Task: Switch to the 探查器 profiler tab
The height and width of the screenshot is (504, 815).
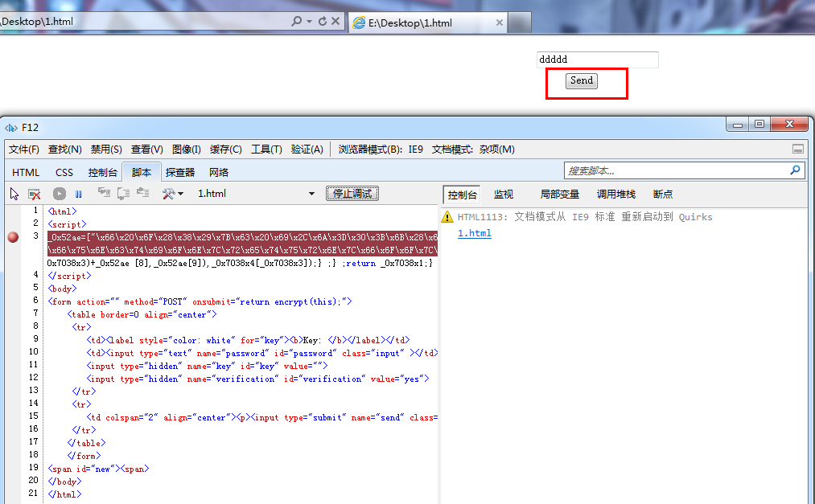Action: click(180, 172)
